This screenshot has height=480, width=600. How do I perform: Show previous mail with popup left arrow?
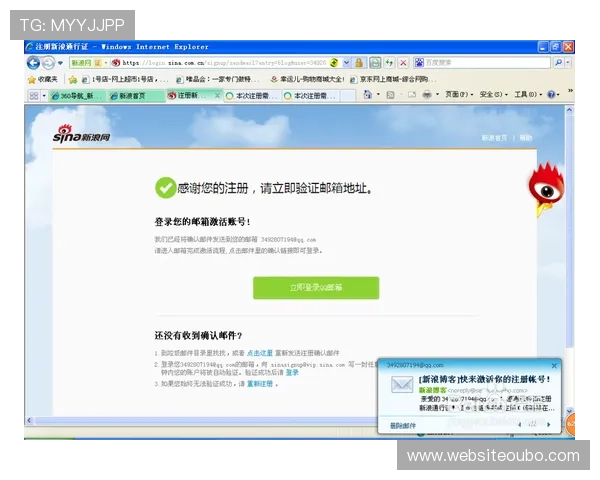[x=520, y=424]
